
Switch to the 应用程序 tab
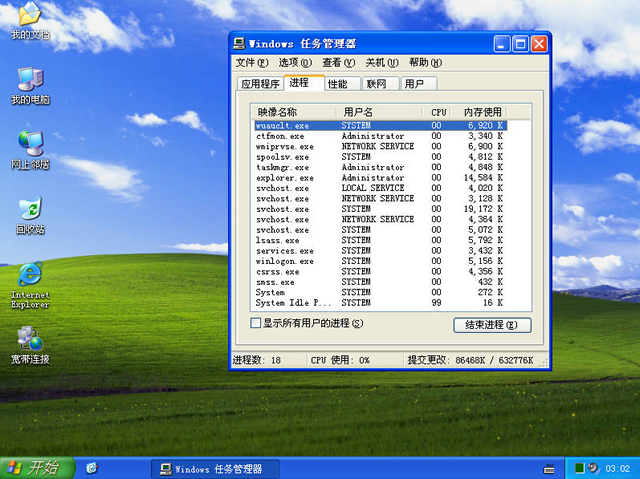point(259,84)
